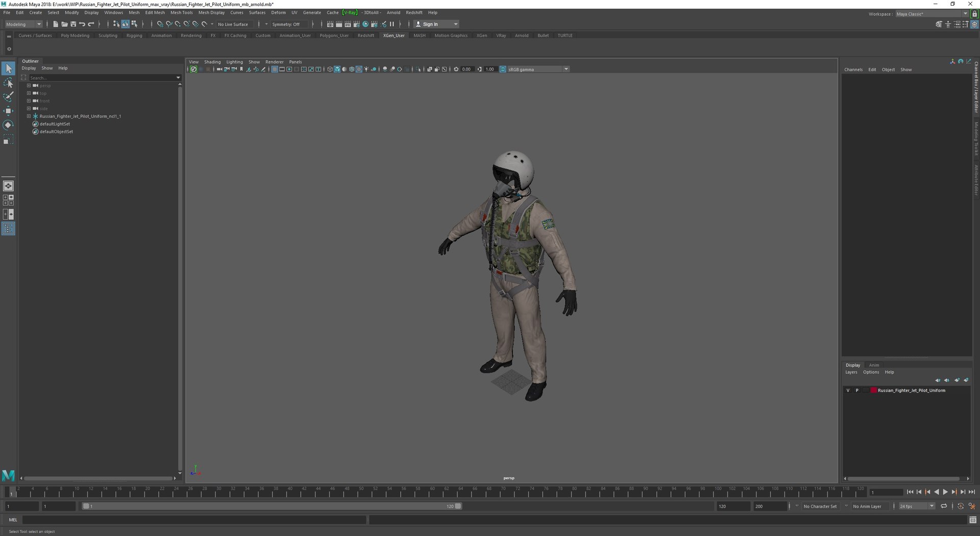Expand the persp camera node
Image resolution: width=980 pixels, height=536 pixels.
29,86
